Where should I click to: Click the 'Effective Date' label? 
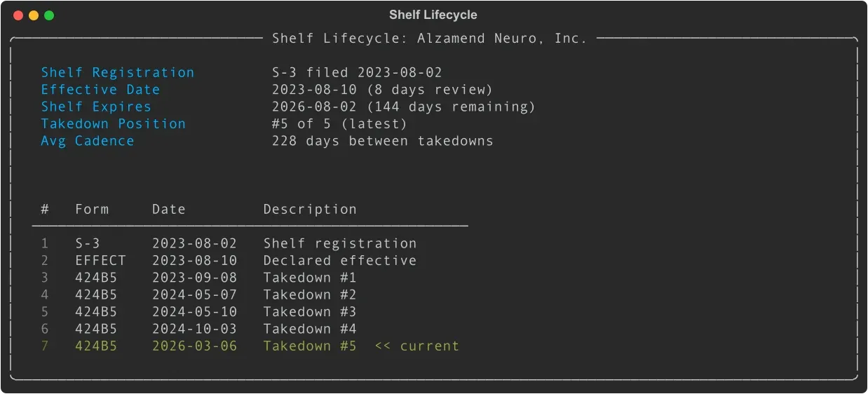pyautogui.click(x=100, y=90)
